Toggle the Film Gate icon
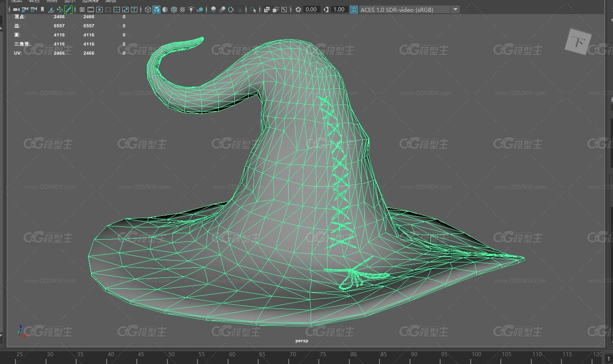The image size is (613, 364). pyautogui.click(x=91, y=9)
